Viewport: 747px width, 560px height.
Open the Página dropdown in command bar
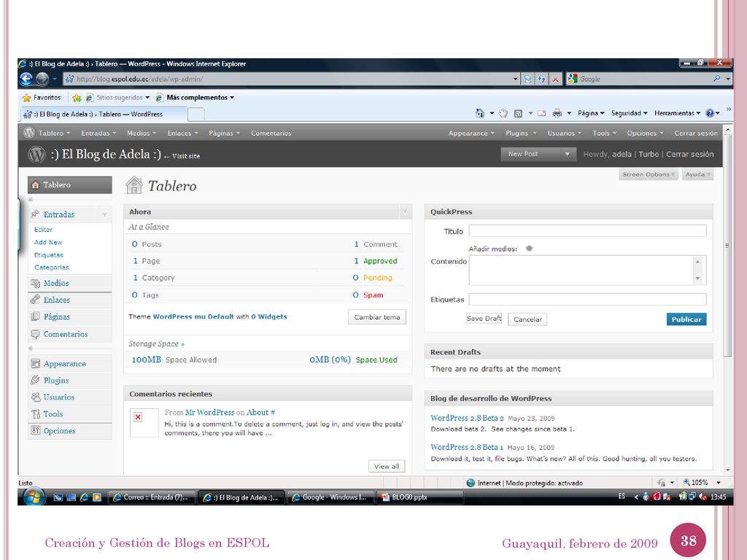(x=591, y=113)
